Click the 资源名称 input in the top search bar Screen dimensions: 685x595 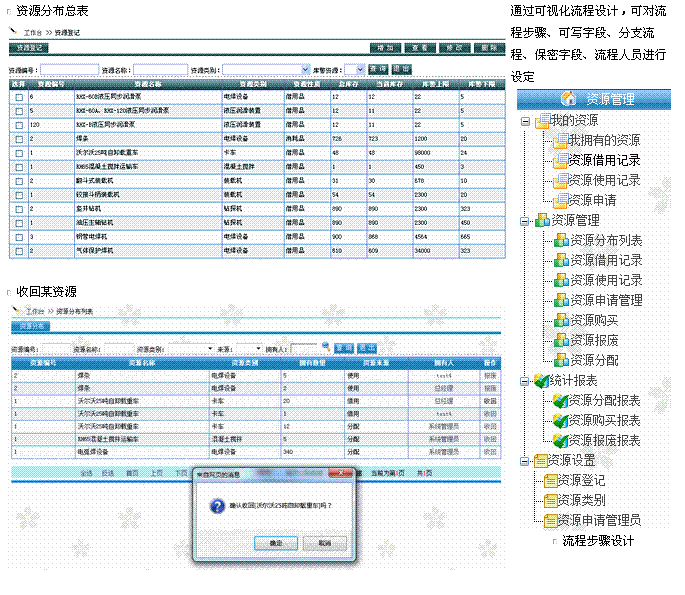161,69
